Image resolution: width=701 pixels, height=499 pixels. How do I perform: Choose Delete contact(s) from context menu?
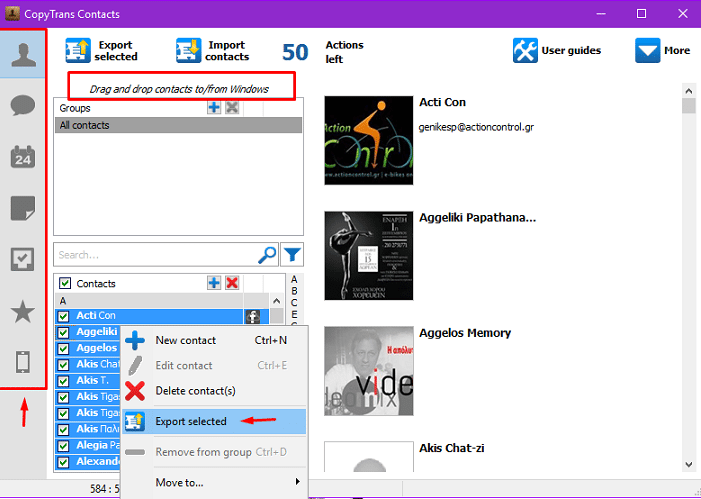point(214,391)
